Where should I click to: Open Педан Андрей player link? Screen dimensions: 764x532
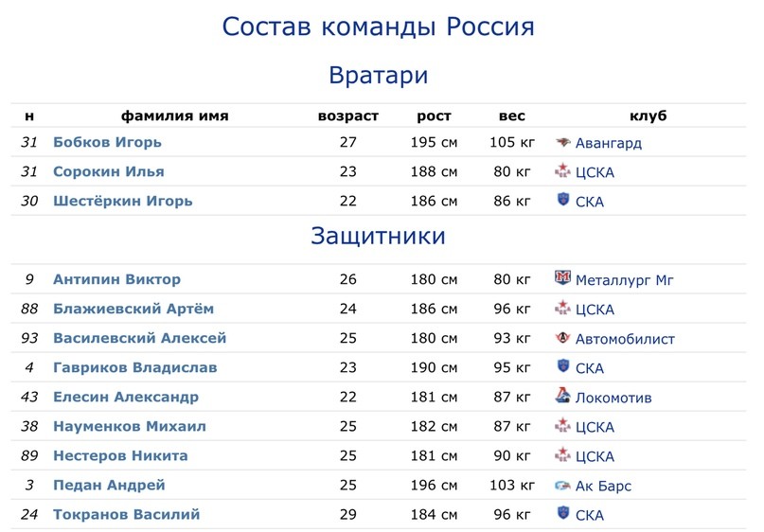[x=109, y=486]
